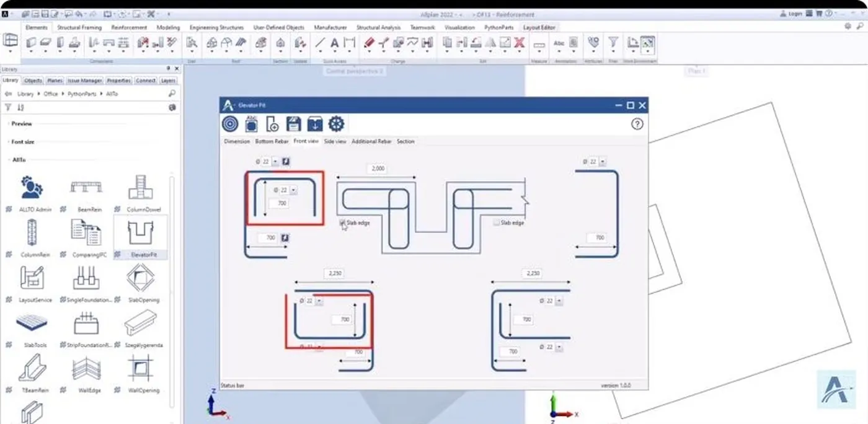This screenshot has width=868, height=424.
Task: Click the red X delete tool in ribbon
Action: [x=520, y=43]
